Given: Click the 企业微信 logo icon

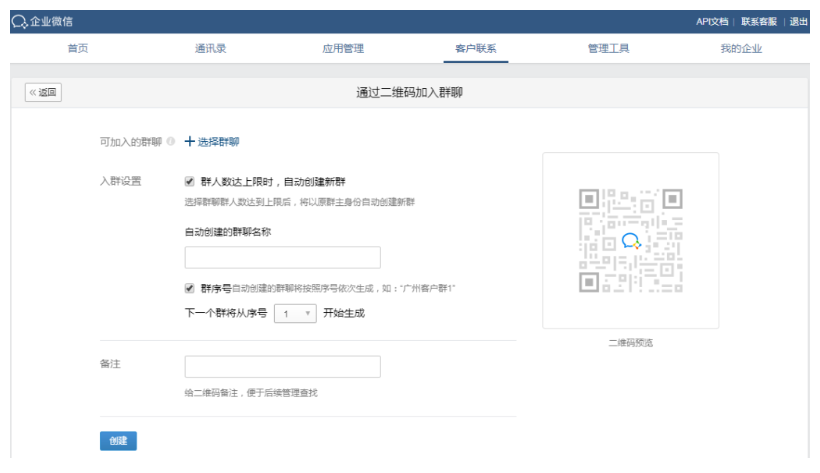Looking at the screenshot, I should tap(19, 21).
